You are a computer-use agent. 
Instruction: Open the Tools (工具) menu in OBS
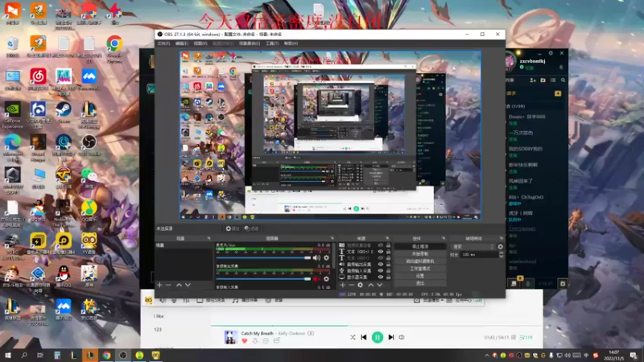click(272, 43)
